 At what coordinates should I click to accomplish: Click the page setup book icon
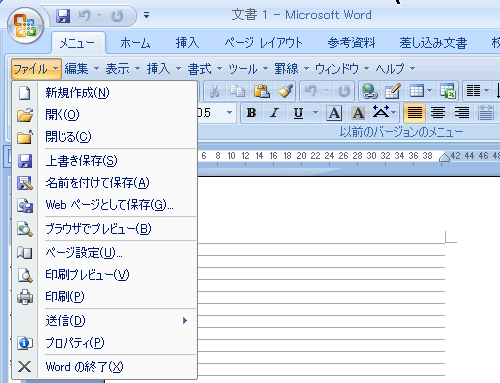click(x=25, y=253)
